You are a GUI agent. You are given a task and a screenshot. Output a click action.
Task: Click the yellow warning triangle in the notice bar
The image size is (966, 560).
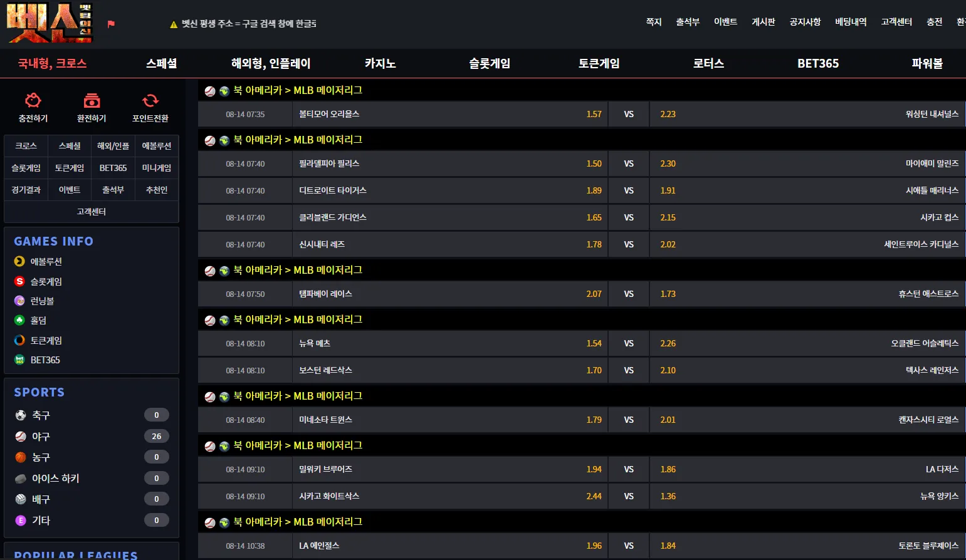174,24
